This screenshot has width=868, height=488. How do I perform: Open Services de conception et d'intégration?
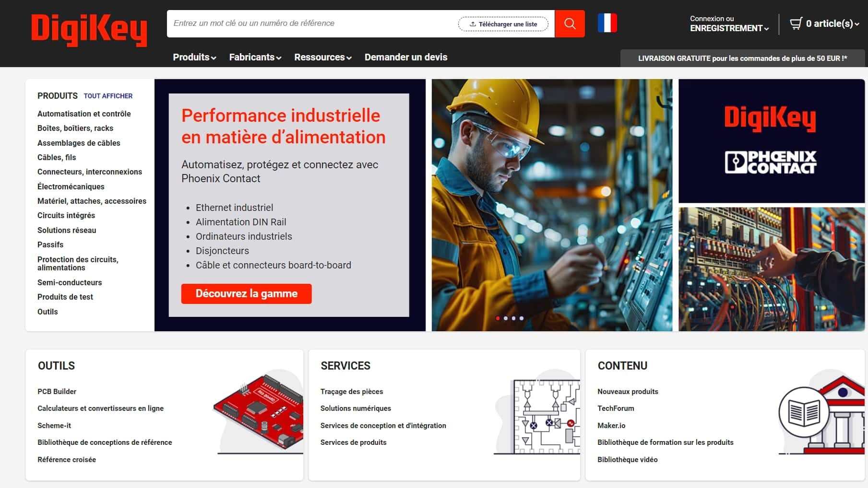[383, 426]
